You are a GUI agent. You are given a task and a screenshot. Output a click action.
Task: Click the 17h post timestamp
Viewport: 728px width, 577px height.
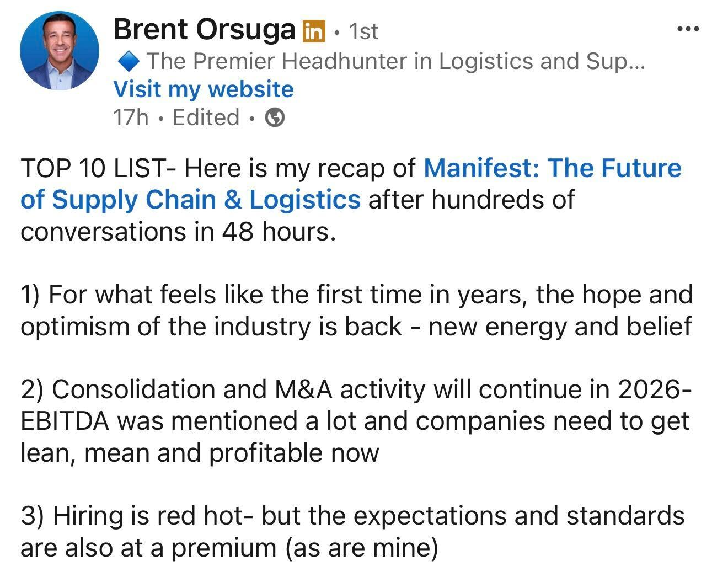pyautogui.click(x=131, y=117)
